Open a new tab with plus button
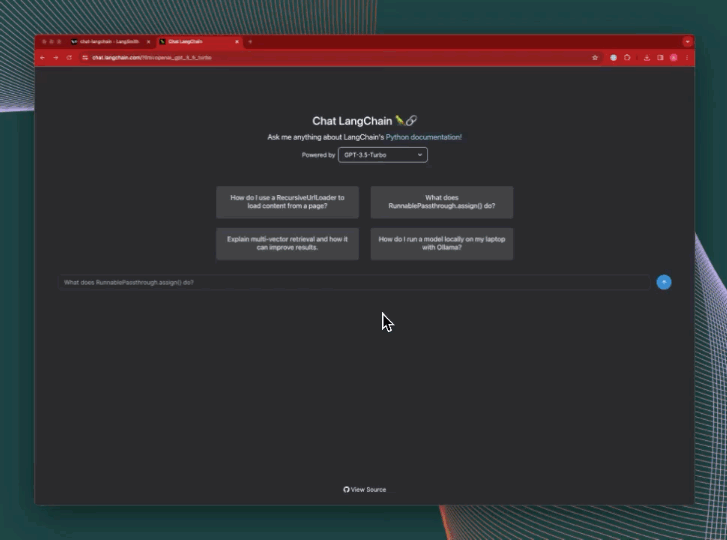 [250, 42]
